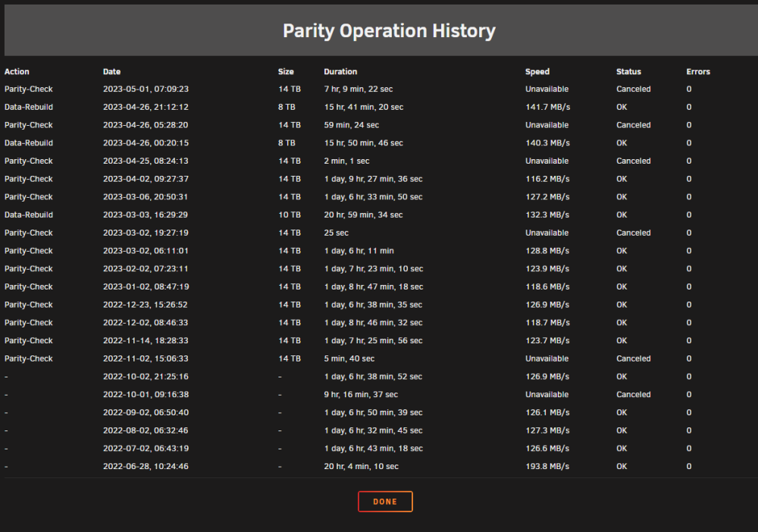The image size is (758, 532).
Task: Select duration '20 hr, 4 min, 10 sec'
Action: (x=361, y=466)
